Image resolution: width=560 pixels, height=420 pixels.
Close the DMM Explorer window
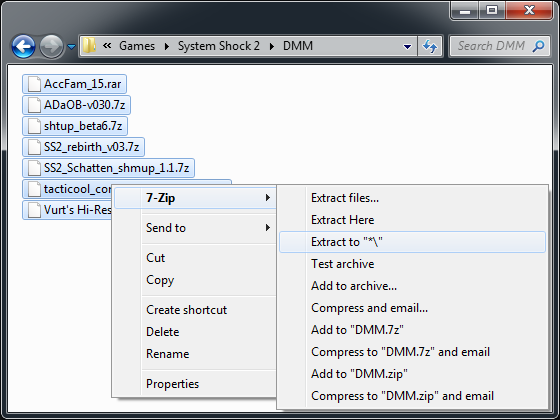click(x=529, y=10)
